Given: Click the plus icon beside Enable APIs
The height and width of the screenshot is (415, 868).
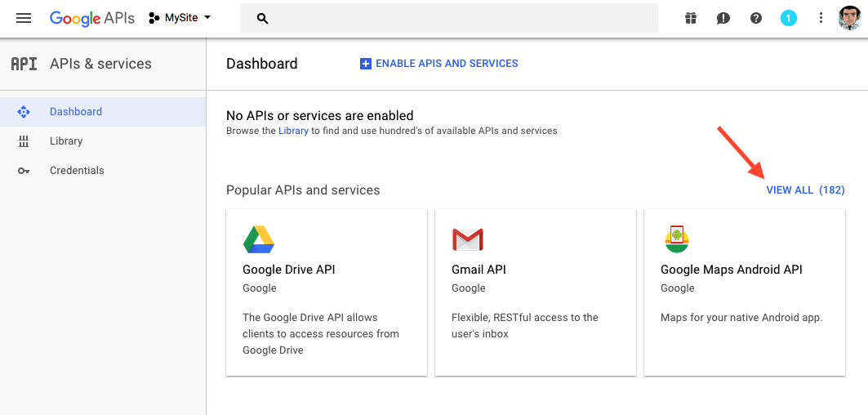Looking at the screenshot, I should 365,64.
